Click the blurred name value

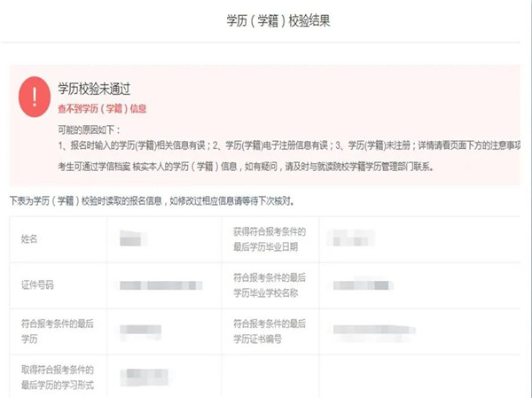132,239
